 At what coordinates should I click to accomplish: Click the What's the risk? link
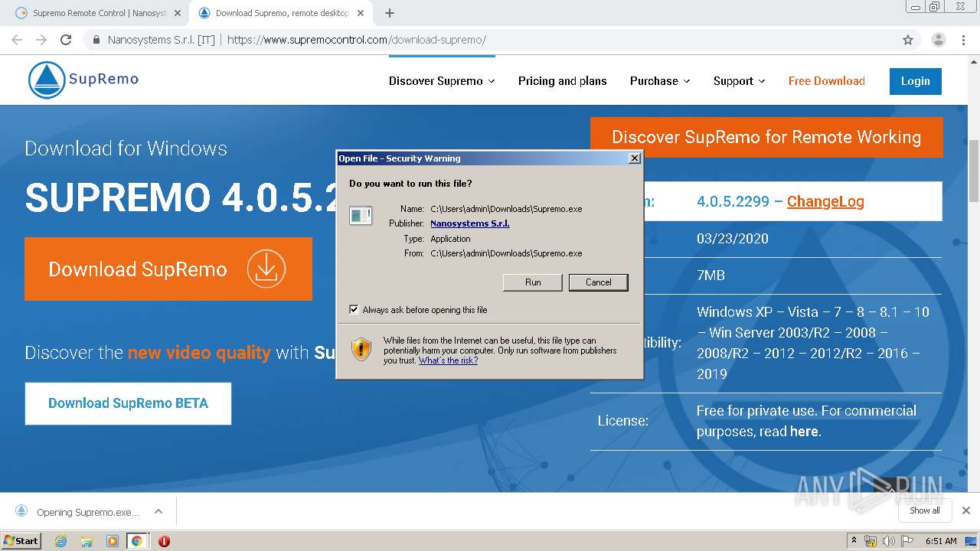coord(448,360)
